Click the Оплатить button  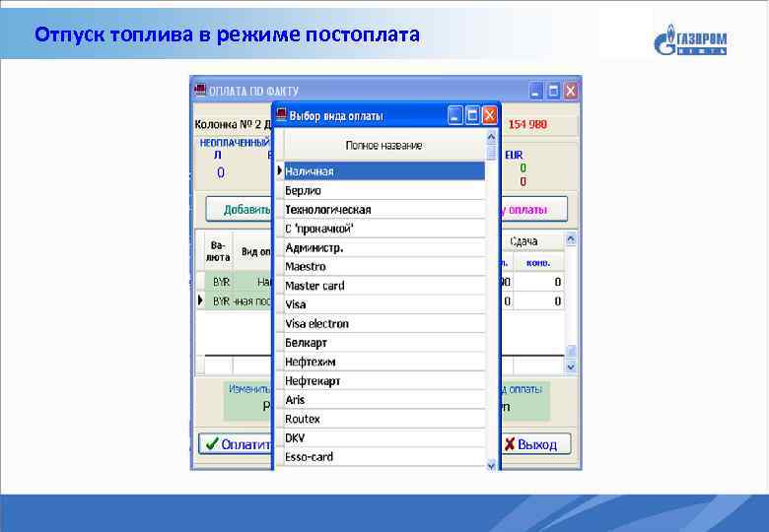click(236, 444)
